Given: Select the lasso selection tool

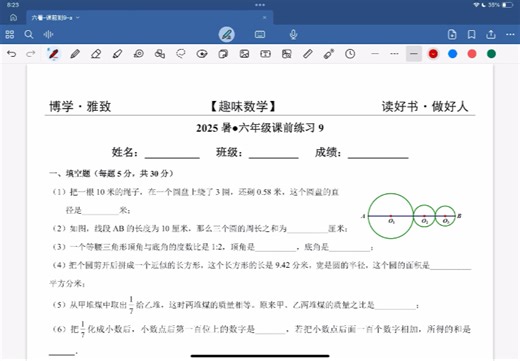Looking at the screenshot, I should tap(181, 54).
